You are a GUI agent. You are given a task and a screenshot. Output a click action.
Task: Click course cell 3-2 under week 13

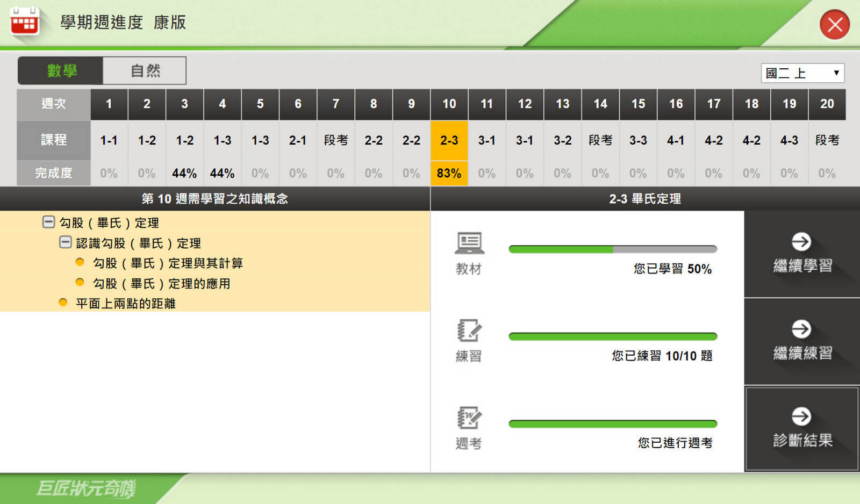563,140
